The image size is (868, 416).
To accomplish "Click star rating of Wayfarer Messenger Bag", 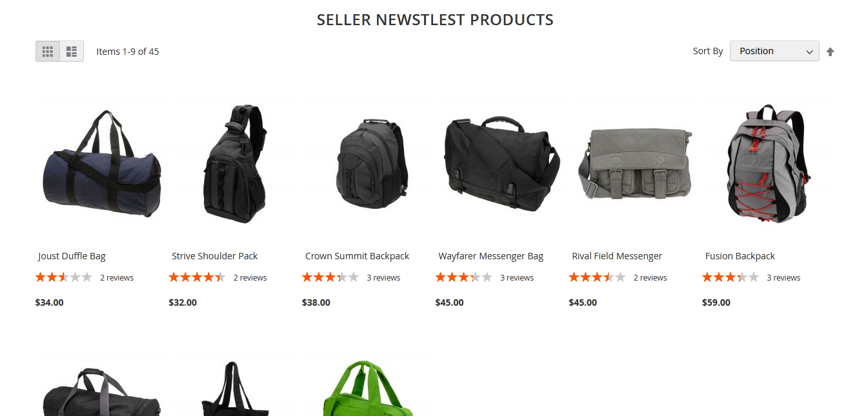I will coord(463,277).
